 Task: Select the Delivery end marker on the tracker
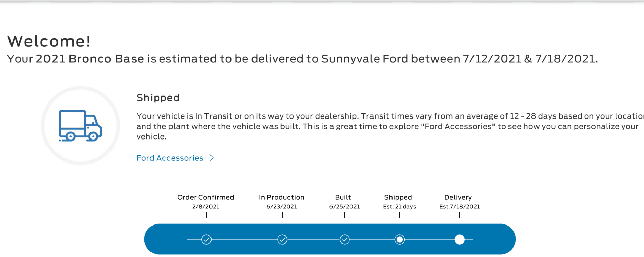(x=460, y=240)
